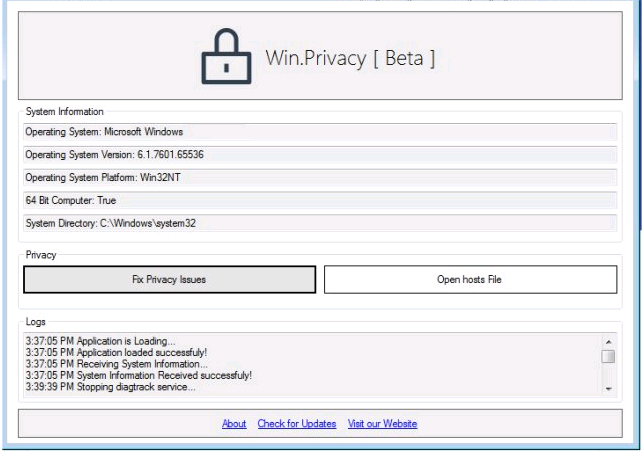Check for Updates via footer link
Screen dimensions: 644x453
(x=296, y=424)
